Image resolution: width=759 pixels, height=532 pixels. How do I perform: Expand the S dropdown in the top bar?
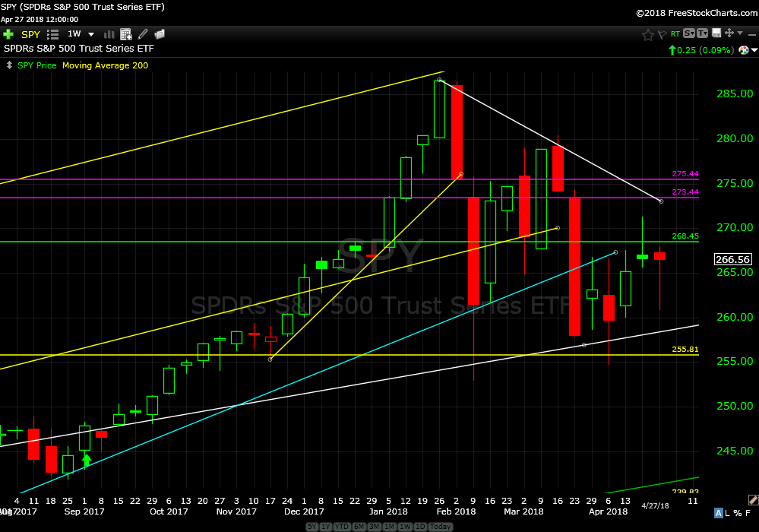[x=689, y=34]
